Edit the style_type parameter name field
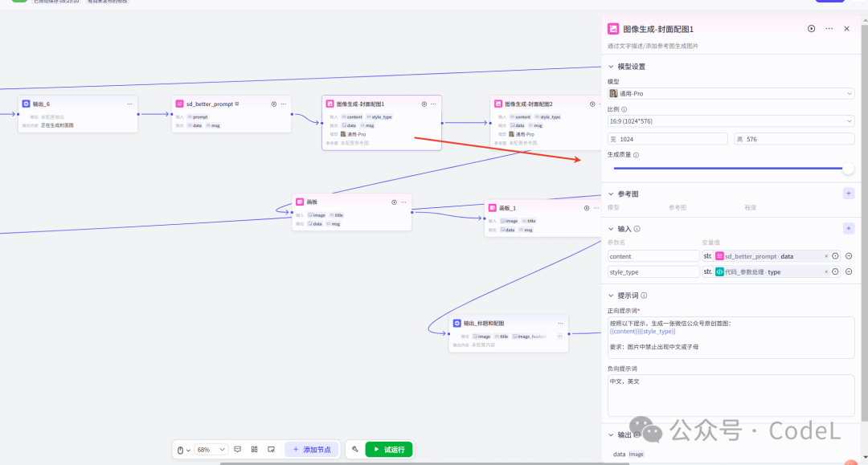Viewport: 868px width, 465px height. click(x=653, y=271)
